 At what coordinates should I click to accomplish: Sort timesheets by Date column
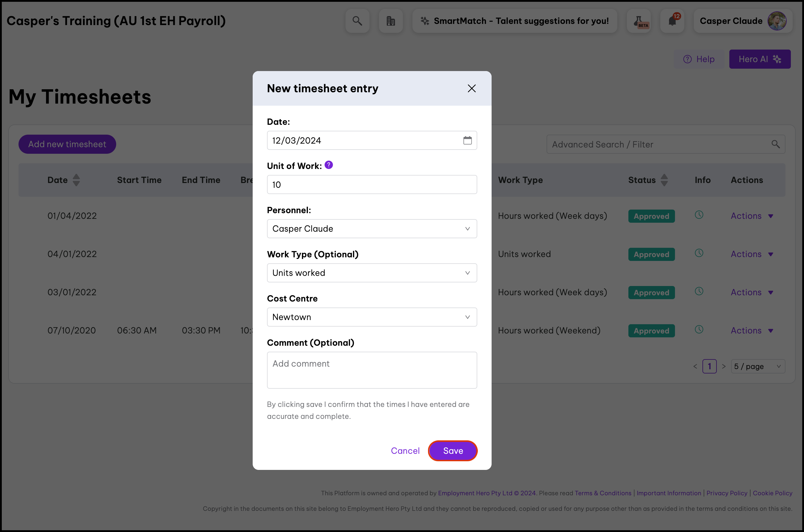tap(76, 180)
